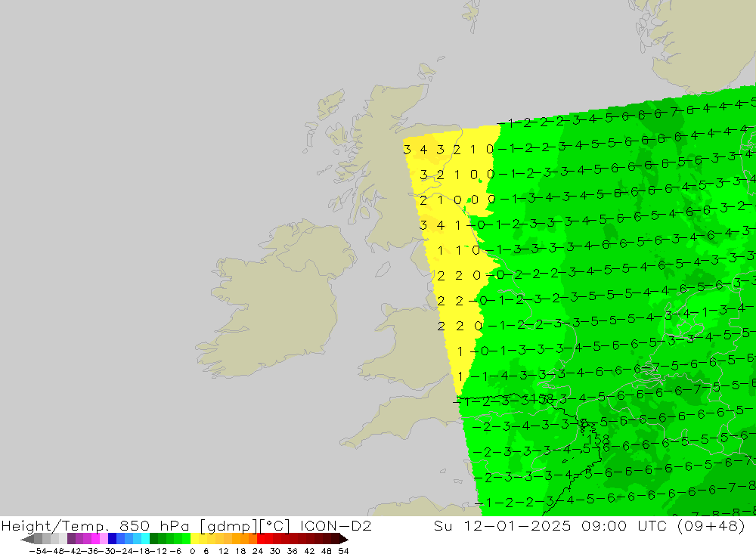Viewport: 756px width, 554px height.
Task: Select the yellow legend swatch at 0
Action: click(x=195, y=539)
